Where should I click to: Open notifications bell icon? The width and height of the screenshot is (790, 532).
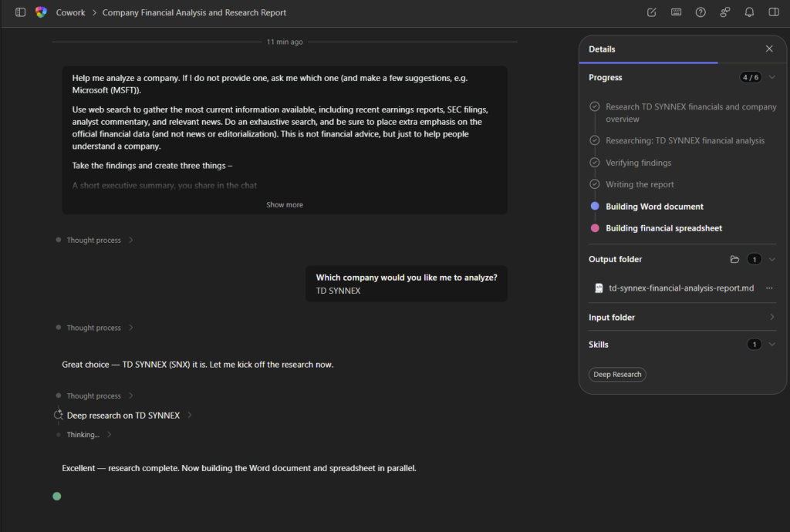click(x=749, y=12)
